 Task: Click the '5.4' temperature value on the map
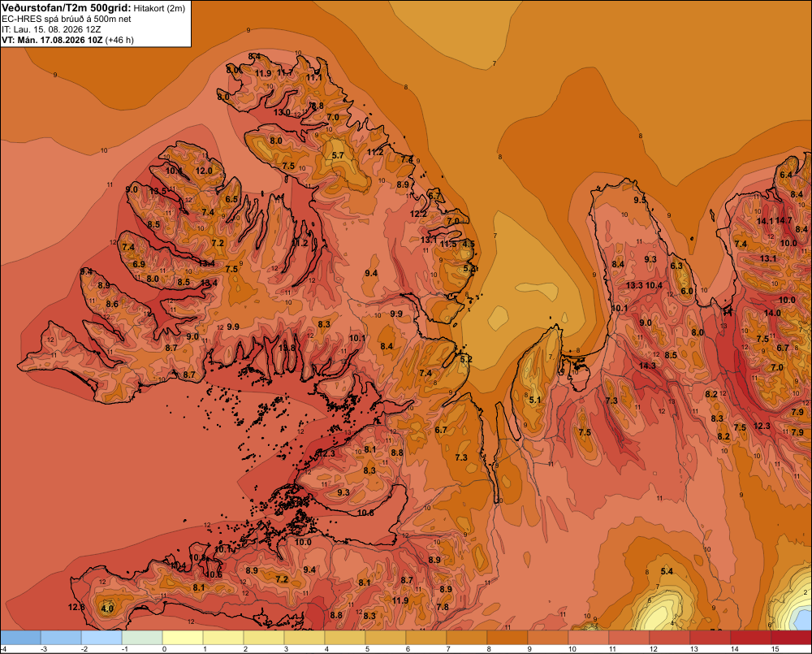coord(667,571)
